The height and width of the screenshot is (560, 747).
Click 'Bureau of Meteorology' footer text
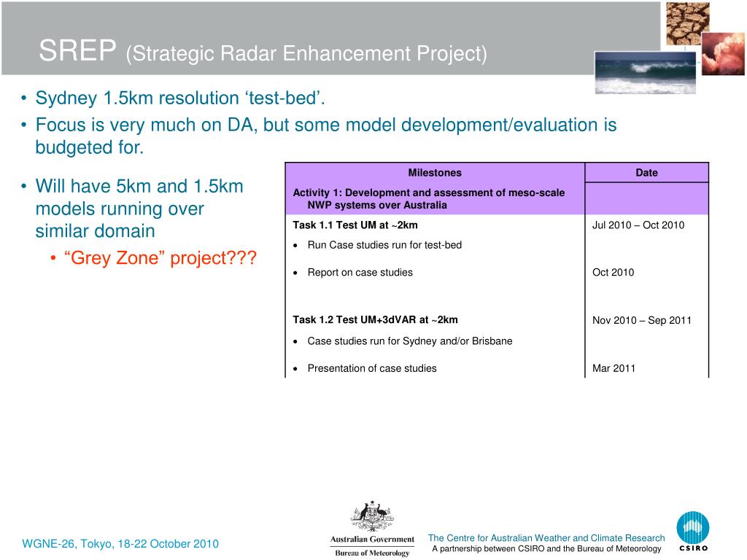pyautogui.click(x=372, y=553)
